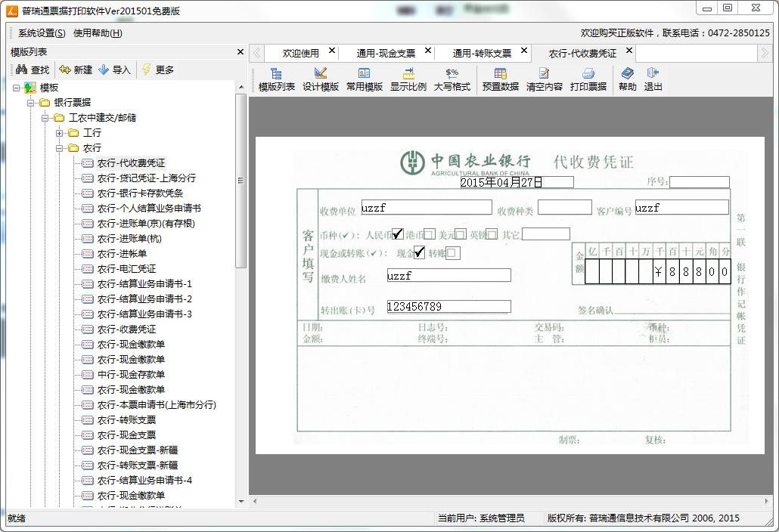This screenshot has width=779, height=532.
Task: Click the 序号 input field
Action: (x=699, y=182)
